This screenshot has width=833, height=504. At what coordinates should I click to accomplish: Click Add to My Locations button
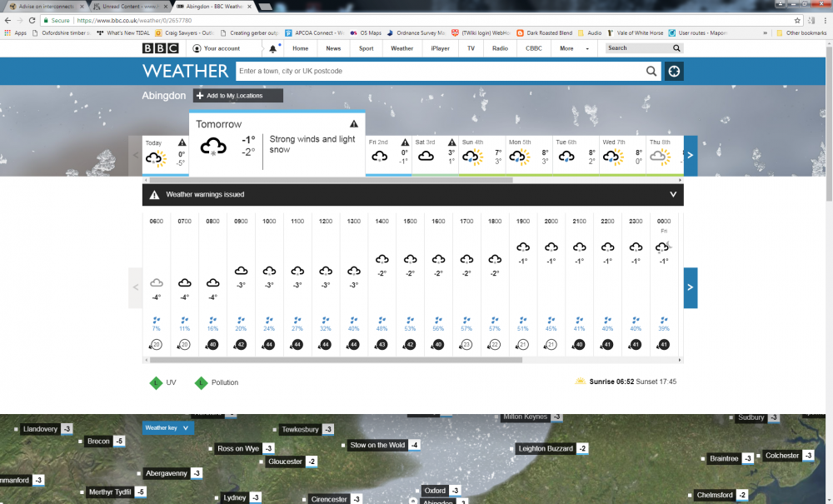point(237,96)
